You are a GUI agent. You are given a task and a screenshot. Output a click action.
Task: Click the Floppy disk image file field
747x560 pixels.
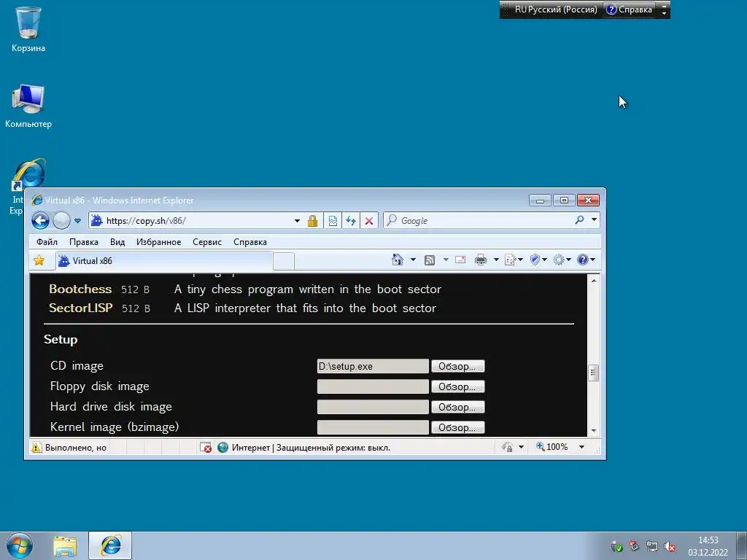(x=373, y=386)
